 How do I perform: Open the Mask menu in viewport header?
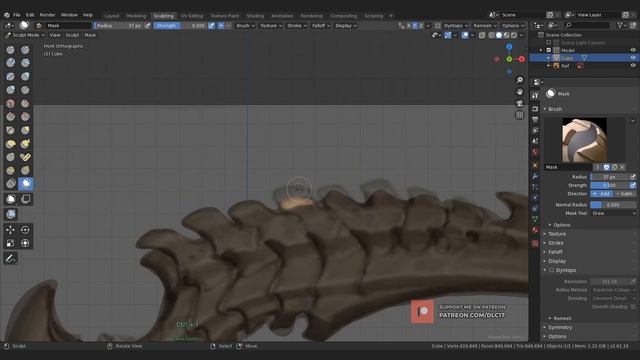pyautogui.click(x=90, y=35)
